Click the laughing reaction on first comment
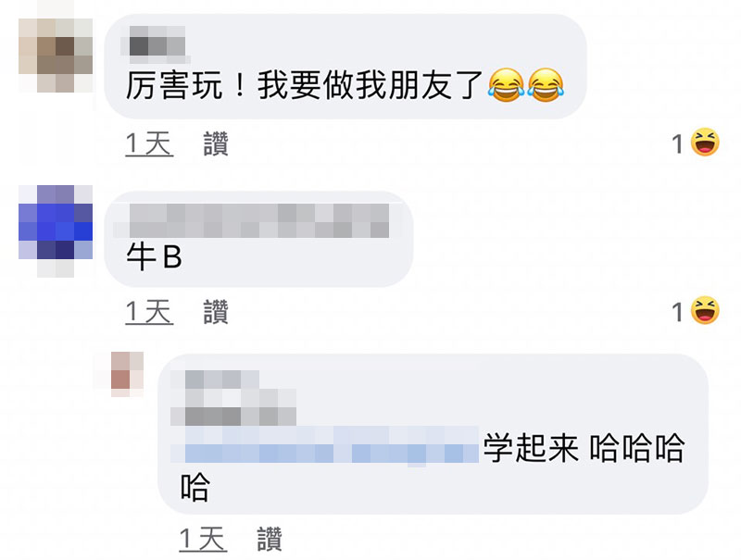The image size is (741, 560). pos(705,143)
